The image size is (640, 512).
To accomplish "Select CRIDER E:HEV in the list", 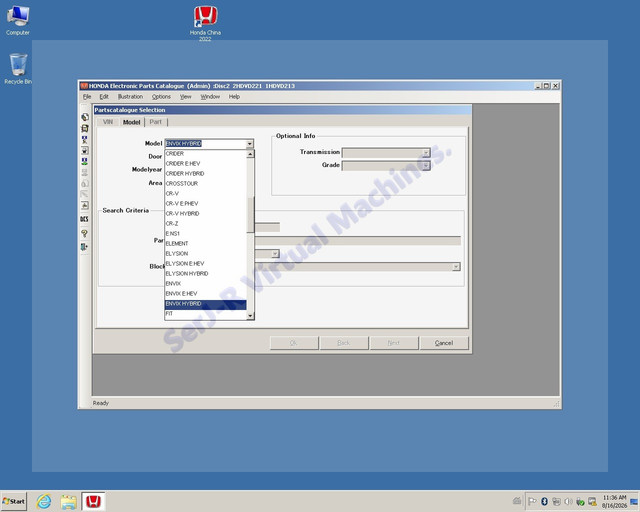I will click(x=206, y=163).
